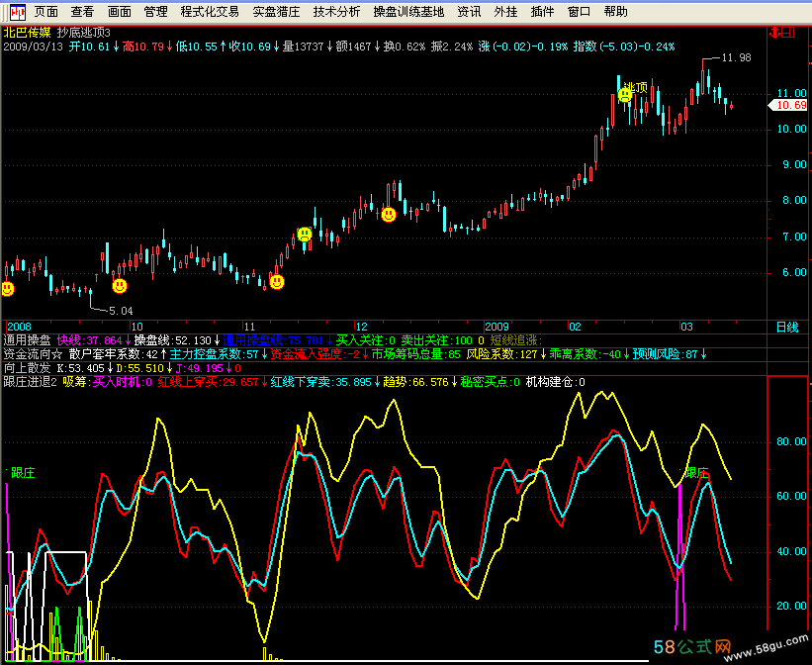Open the 技术分析 menu
Viewport: 812px width, 665px height.
[x=336, y=12]
